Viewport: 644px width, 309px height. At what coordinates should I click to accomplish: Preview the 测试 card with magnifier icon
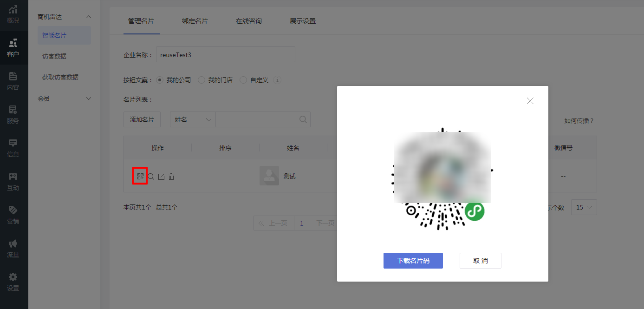151,177
